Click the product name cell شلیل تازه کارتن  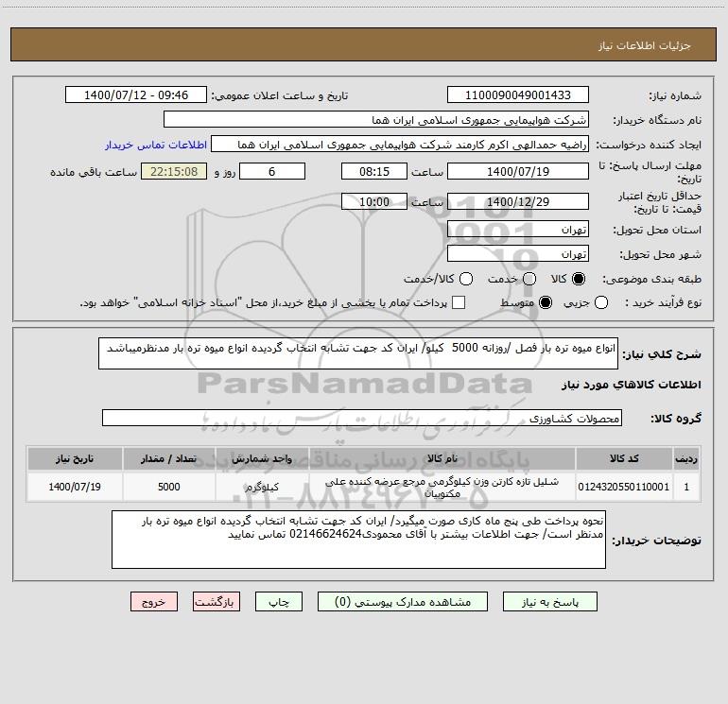coord(442,488)
